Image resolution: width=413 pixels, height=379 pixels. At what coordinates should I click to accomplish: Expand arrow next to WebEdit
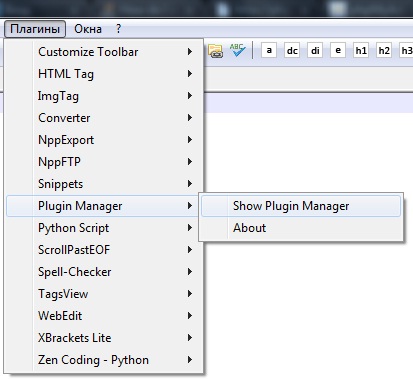(190, 316)
